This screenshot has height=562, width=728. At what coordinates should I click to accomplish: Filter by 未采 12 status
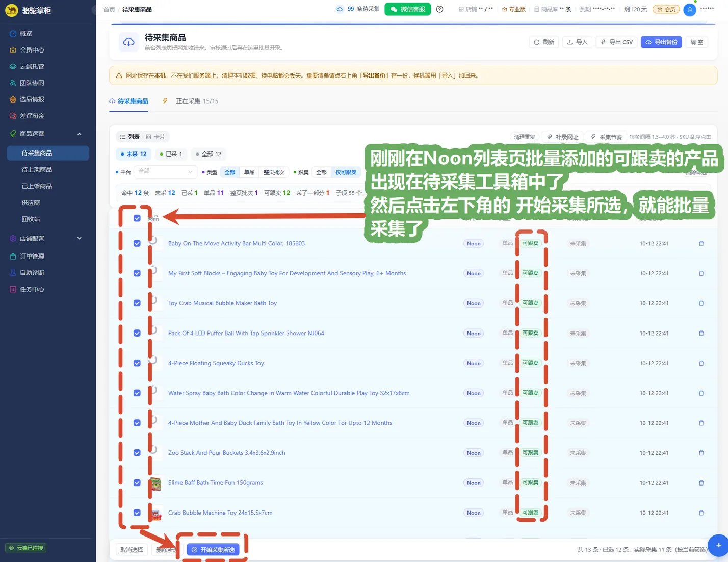pyautogui.click(x=133, y=154)
